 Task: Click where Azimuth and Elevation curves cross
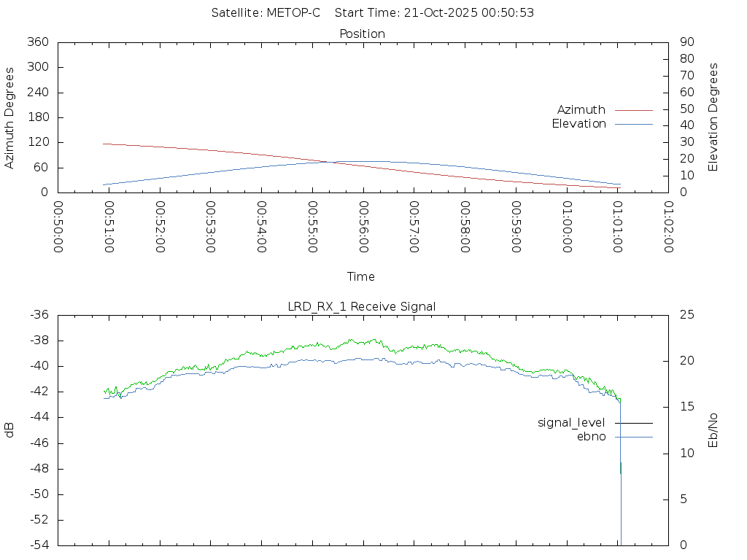tap(325, 162)
